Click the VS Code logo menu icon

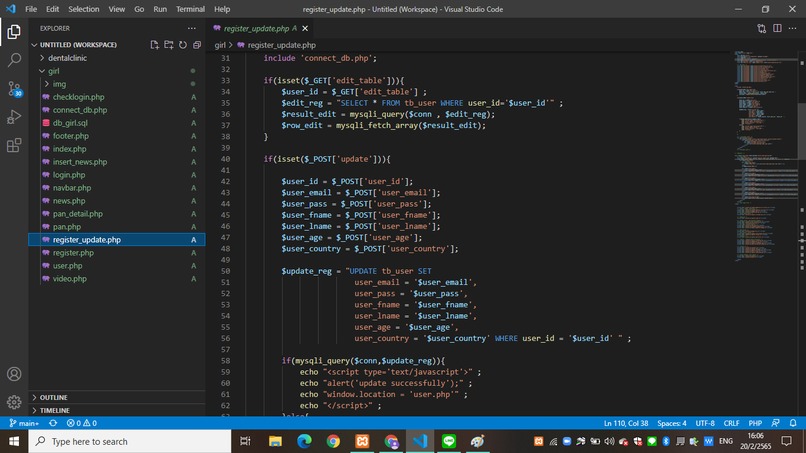coord(10,9)
